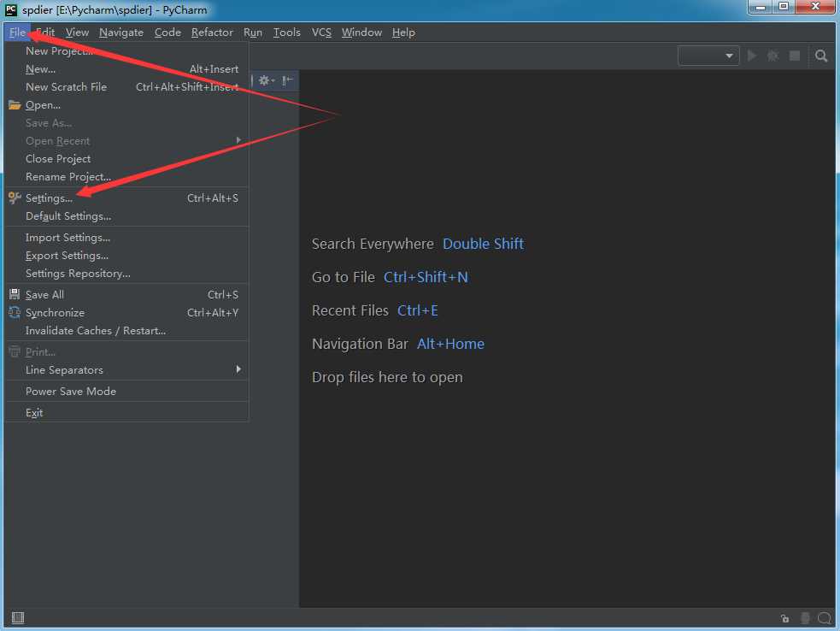The image size is (840, 631).
Task: Choose Export Settings...
Action: tap(126, 255)
